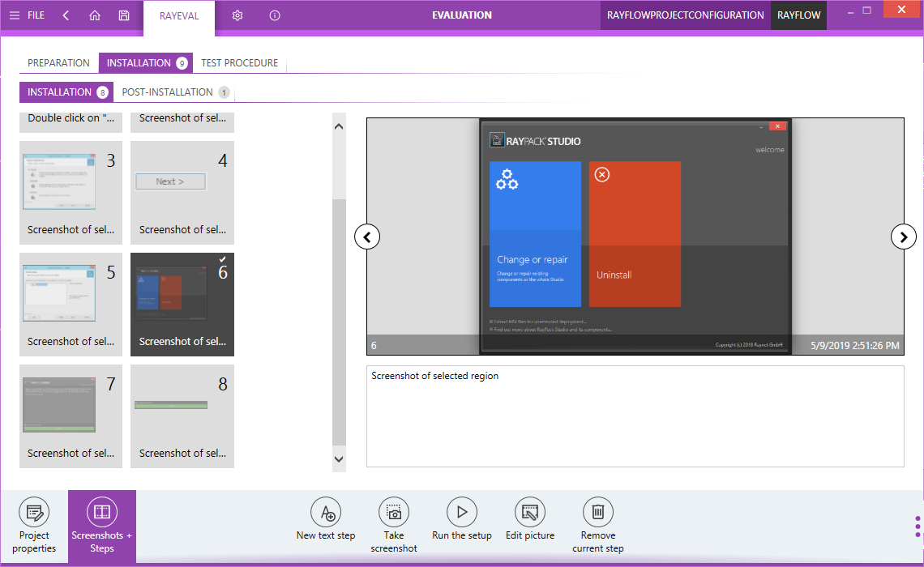Click Run the setup
The image size is (924, 567).
[462, 519]
